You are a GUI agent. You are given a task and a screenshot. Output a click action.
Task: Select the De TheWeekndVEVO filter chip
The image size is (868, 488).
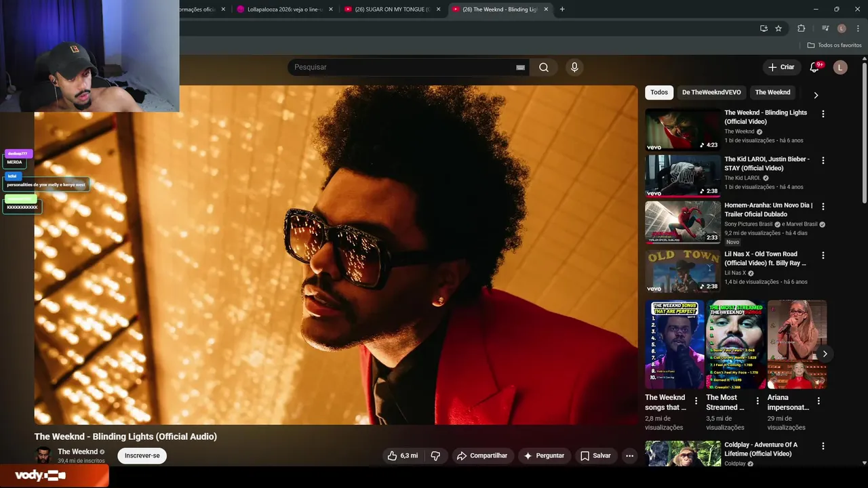[x=711, y=92]
